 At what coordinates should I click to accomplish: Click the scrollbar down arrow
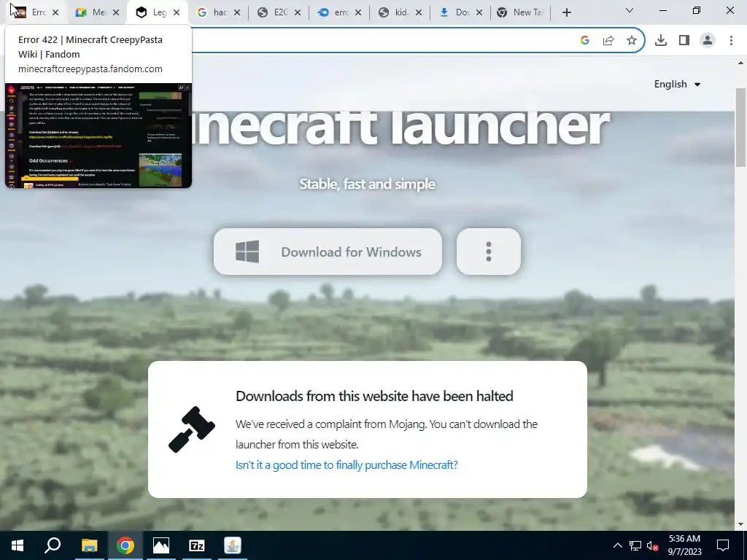[x=740, y=524]
